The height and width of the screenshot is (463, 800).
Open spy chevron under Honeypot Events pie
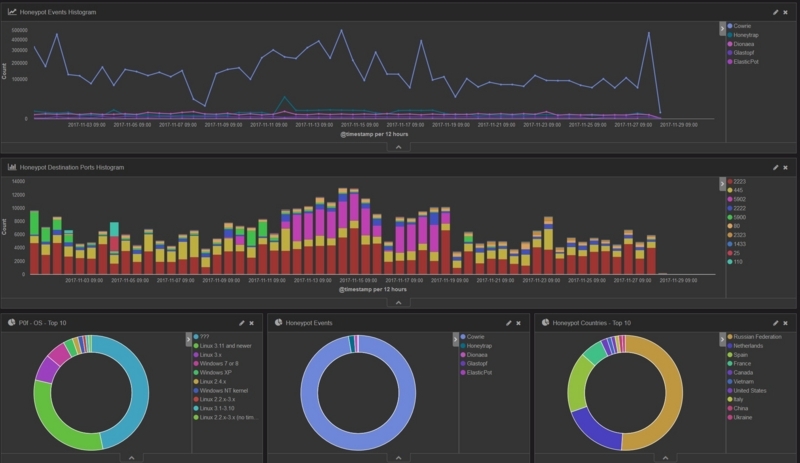pos(398,458)
